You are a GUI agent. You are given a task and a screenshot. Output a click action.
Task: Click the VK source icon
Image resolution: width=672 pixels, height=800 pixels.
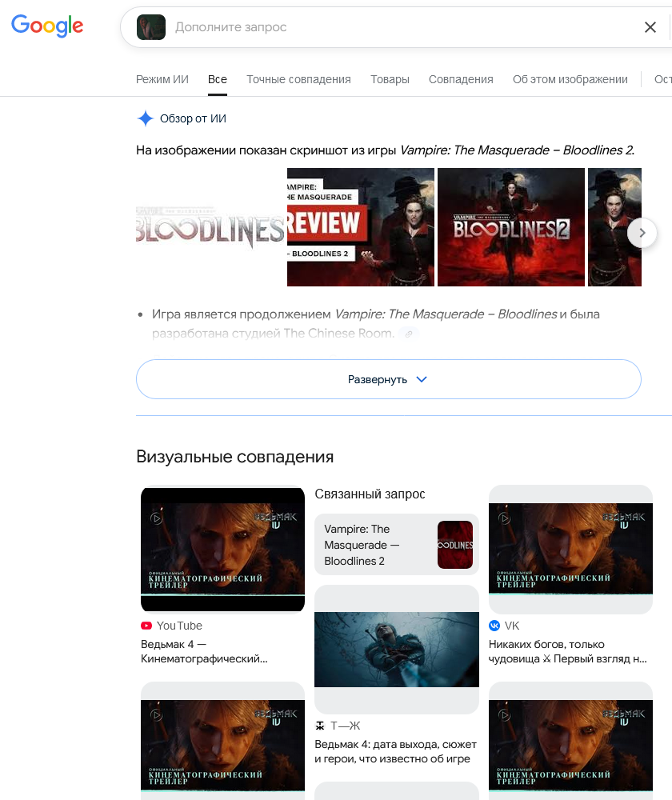pos(494,626)
